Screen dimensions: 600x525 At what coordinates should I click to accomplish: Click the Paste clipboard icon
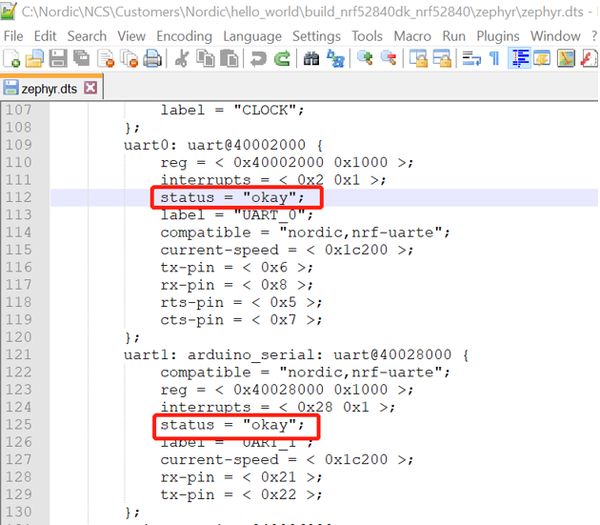[229, 59]
